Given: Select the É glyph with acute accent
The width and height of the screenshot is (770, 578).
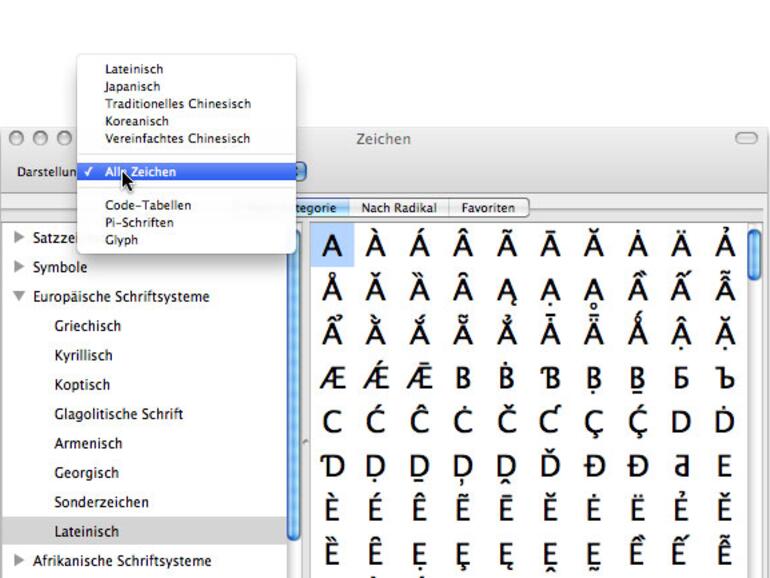Looking at the screenshot, I should [376, 509].
